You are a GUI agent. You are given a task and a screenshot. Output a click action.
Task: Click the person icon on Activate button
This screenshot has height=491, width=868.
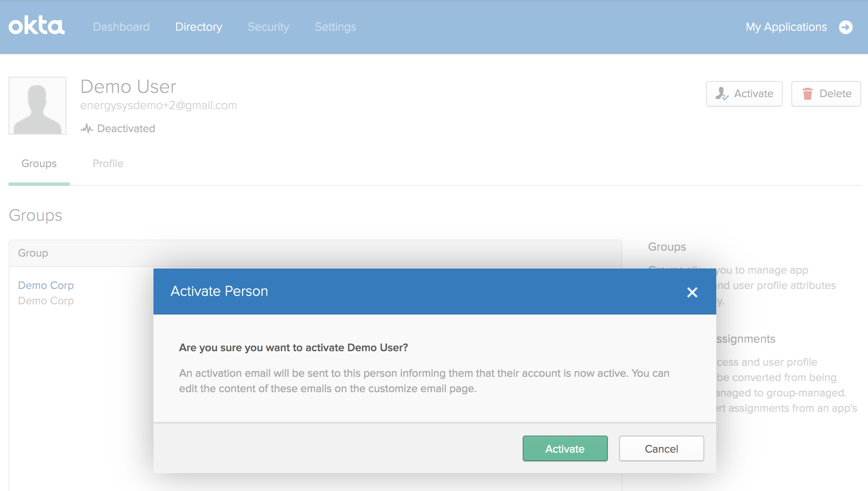(x=721, y=94)
